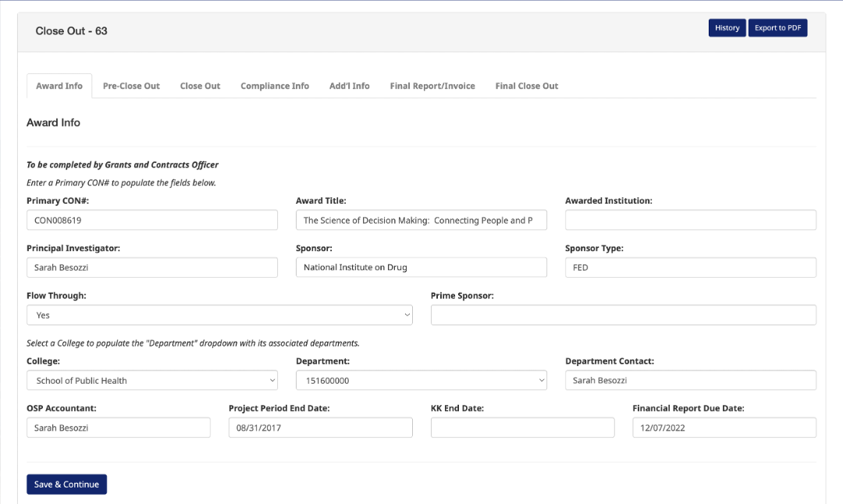Expand the Department dropdown
The height and width of the screenshot is (504, 843).
click(x=421, y=381)
